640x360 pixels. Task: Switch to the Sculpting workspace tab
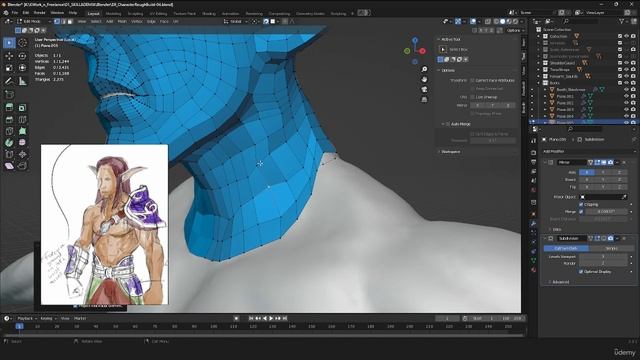tap(136, 13)
